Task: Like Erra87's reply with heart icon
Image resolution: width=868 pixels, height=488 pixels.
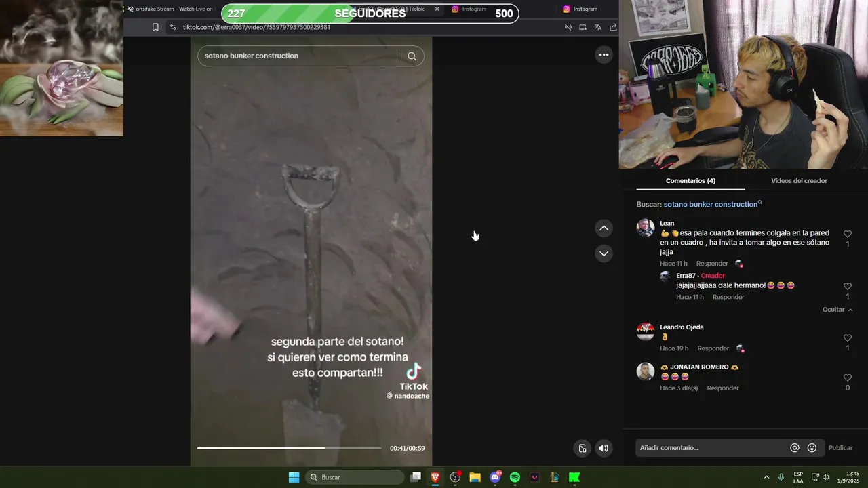Action: [847, 287]
